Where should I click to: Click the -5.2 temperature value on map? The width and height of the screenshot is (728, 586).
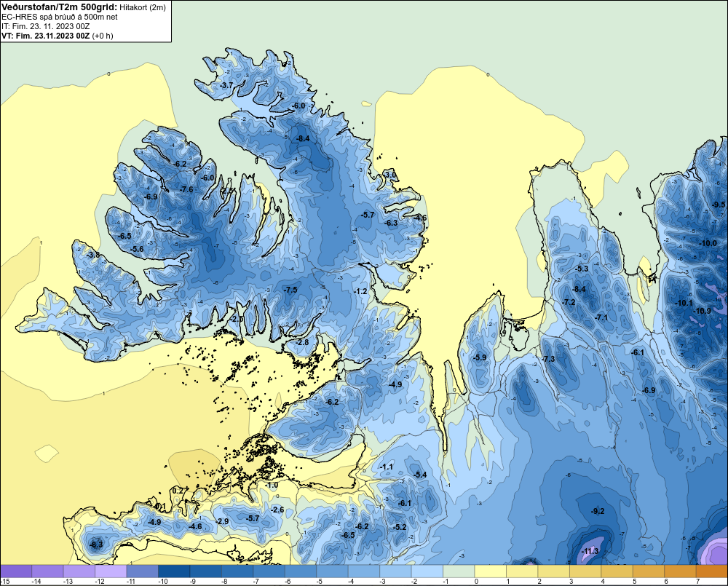[x=399, y=528]
